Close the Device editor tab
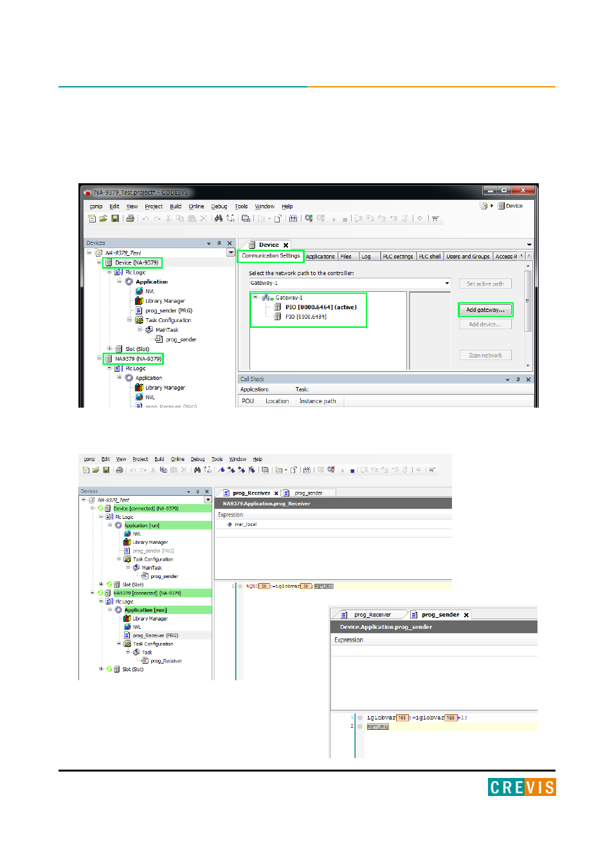Viewport: 614px width, 868px height. [286, 245]
